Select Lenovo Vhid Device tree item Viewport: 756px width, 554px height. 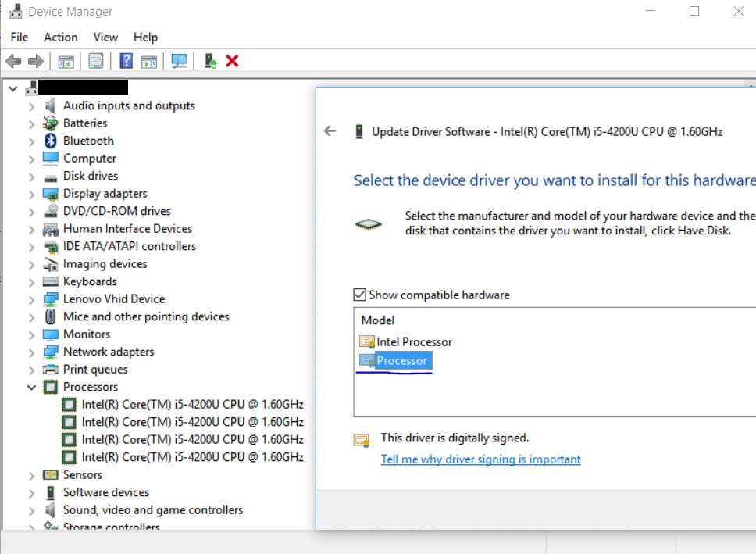[x=114, y=298]
